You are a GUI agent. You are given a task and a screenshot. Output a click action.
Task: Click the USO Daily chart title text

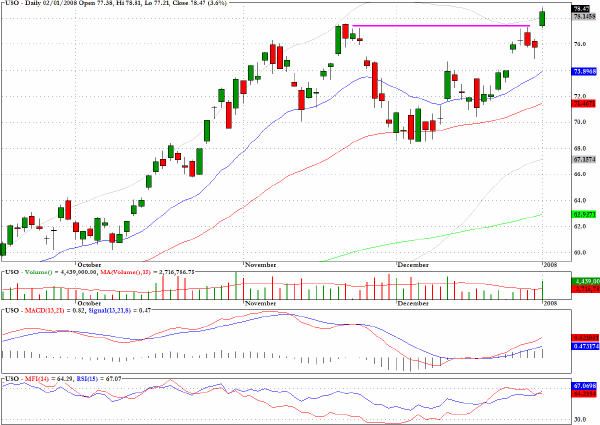pyautogui.click(x=116, y=3)
